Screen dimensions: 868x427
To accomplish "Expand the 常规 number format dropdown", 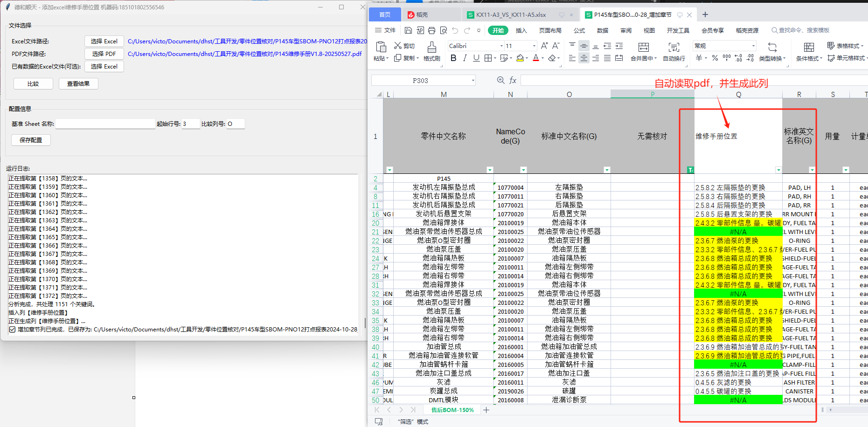I will point(753,46).
